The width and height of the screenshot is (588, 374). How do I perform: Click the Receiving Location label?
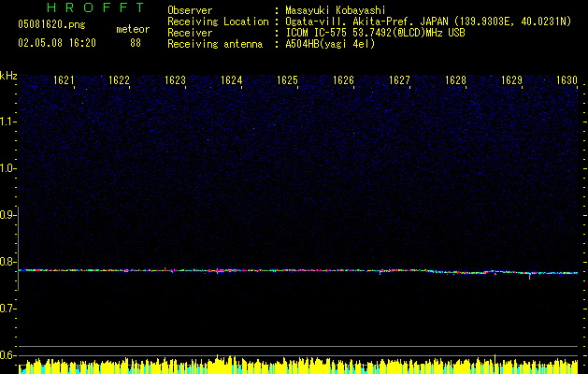(218, 22)
